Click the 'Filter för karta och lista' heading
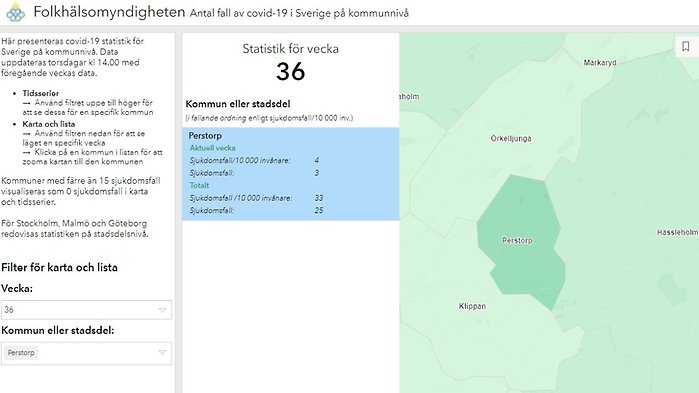699x393 pixels. 59,267
